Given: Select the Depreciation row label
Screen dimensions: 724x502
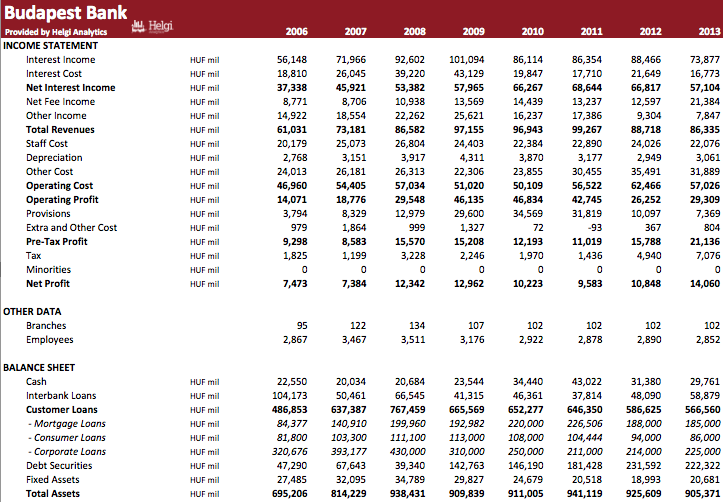Looking at the screenshot, I should tap(54, 157).
